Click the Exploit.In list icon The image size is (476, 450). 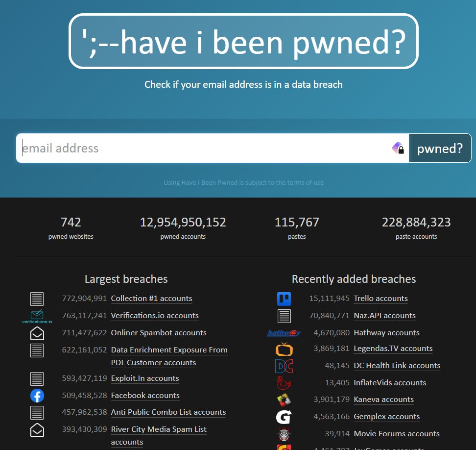pos(37,379)
